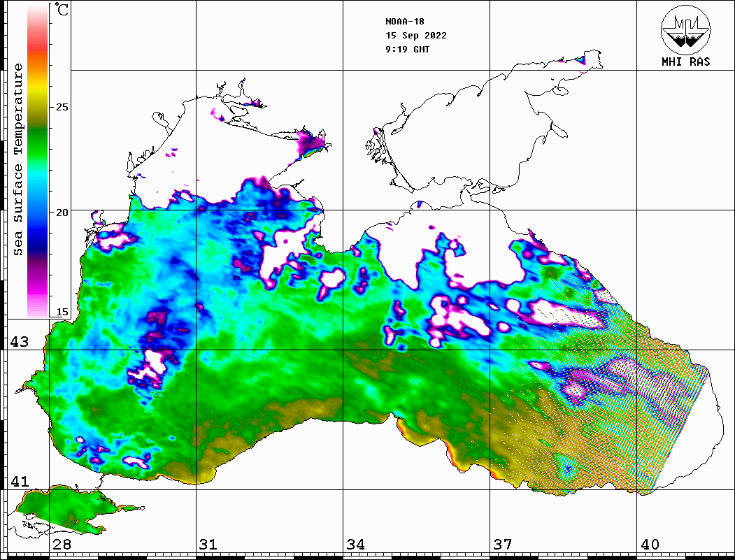Click longitude label 37
Viewport: 735px width, 560px height.
pyautogui.click(x=503, y=544)
